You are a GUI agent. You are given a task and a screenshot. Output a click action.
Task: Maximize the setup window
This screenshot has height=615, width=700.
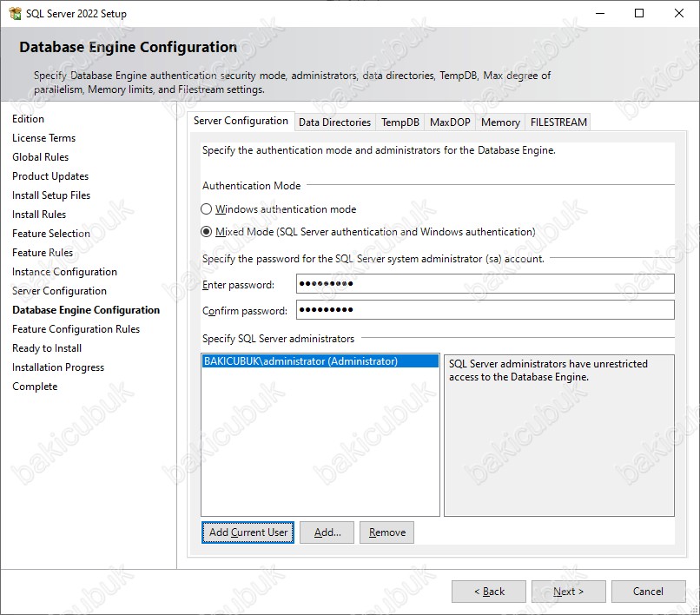tap(639, 13)
